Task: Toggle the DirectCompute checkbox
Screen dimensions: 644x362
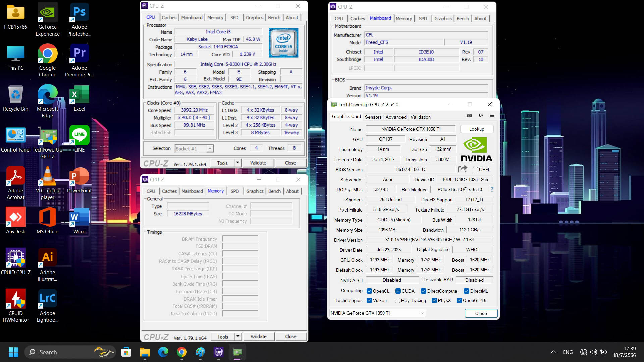Action: (424, 291)
